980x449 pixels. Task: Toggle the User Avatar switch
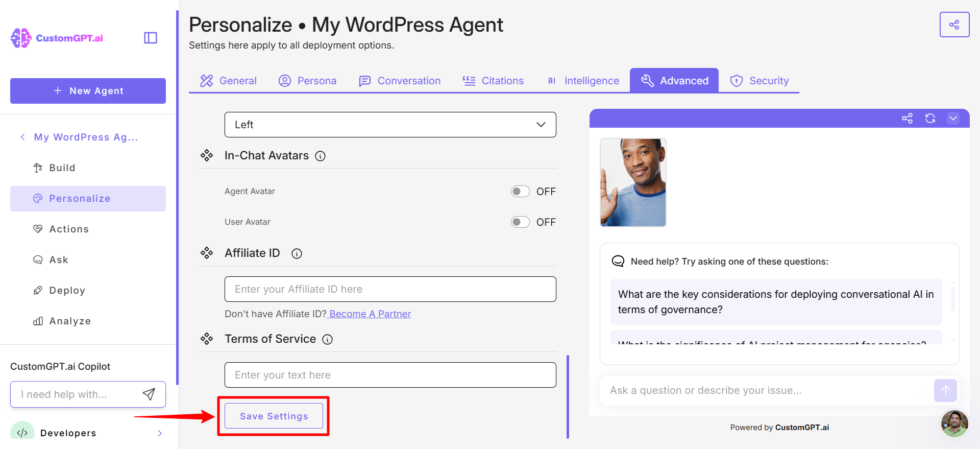point(520,222)
